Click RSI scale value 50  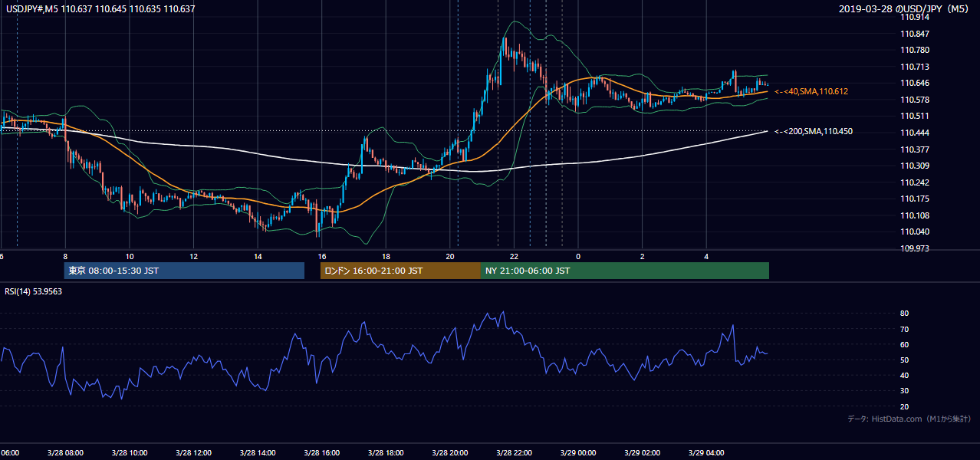(905, 360)
